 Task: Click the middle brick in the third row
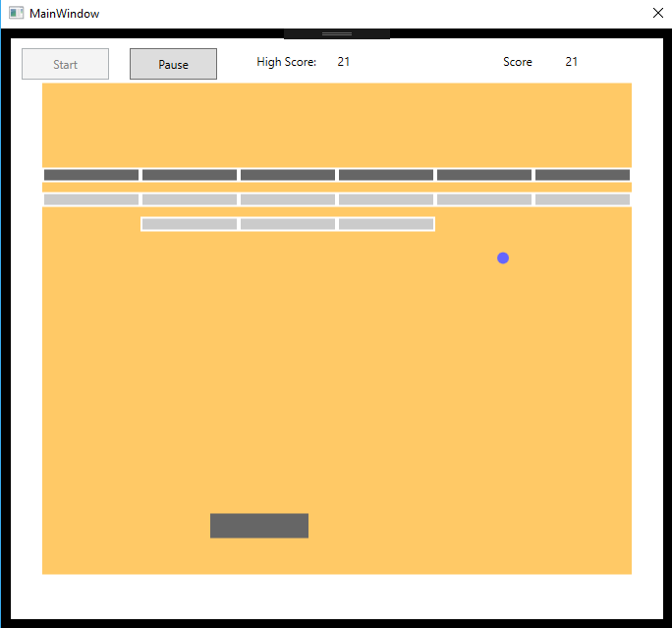[x=288, y=224]
